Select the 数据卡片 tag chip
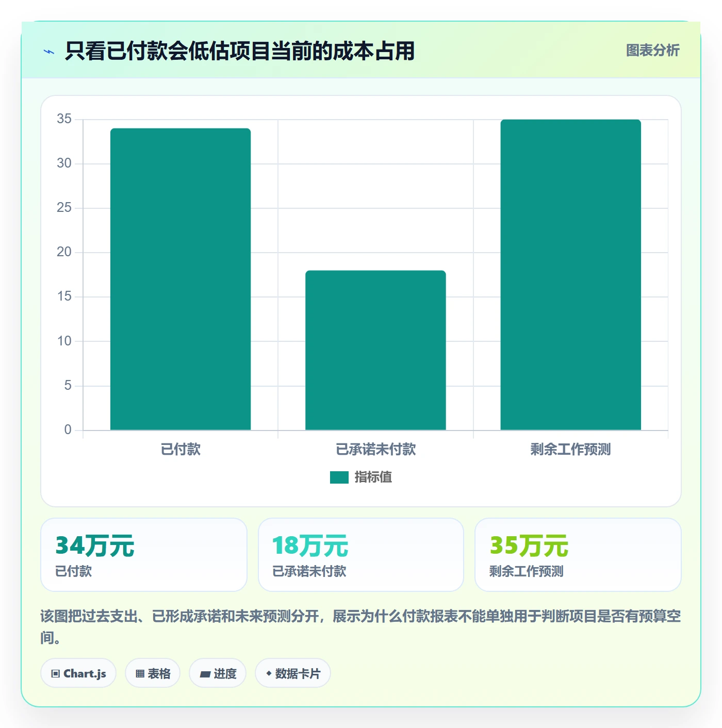This screenshot has height=728, width=722. tap(293, 673)
